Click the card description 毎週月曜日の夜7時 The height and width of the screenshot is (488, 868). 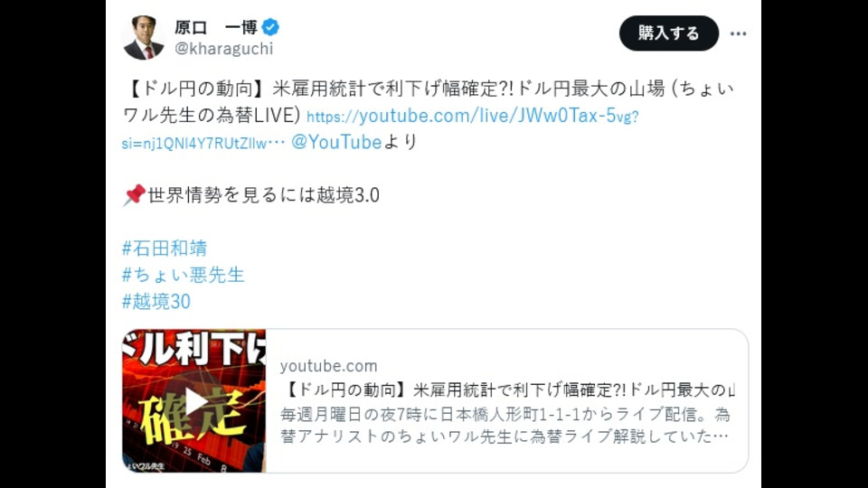point(505,425)
